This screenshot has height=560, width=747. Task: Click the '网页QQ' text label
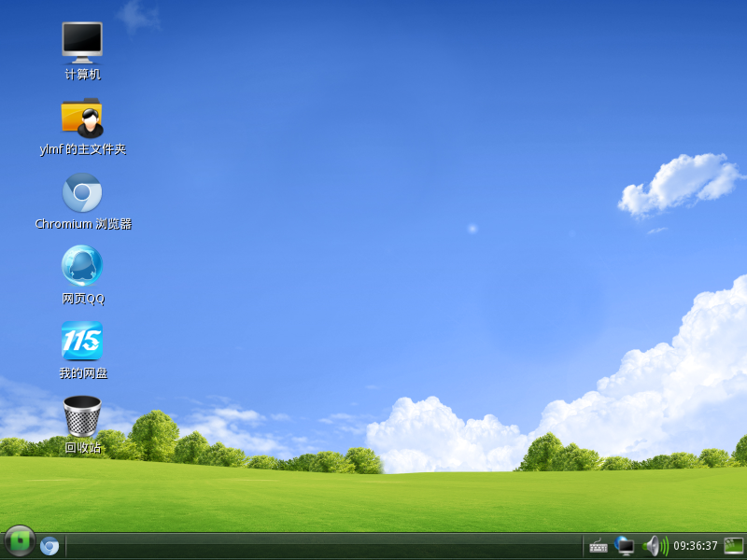coord(83,299)
